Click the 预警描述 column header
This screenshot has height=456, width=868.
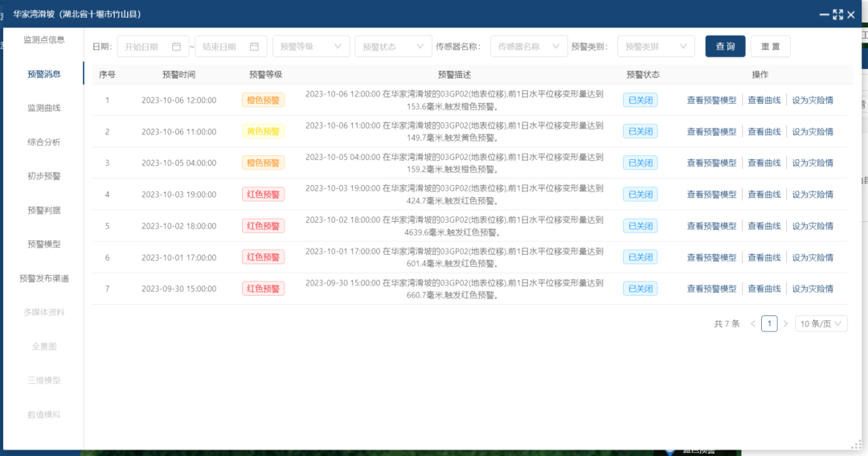pos(454,75)
